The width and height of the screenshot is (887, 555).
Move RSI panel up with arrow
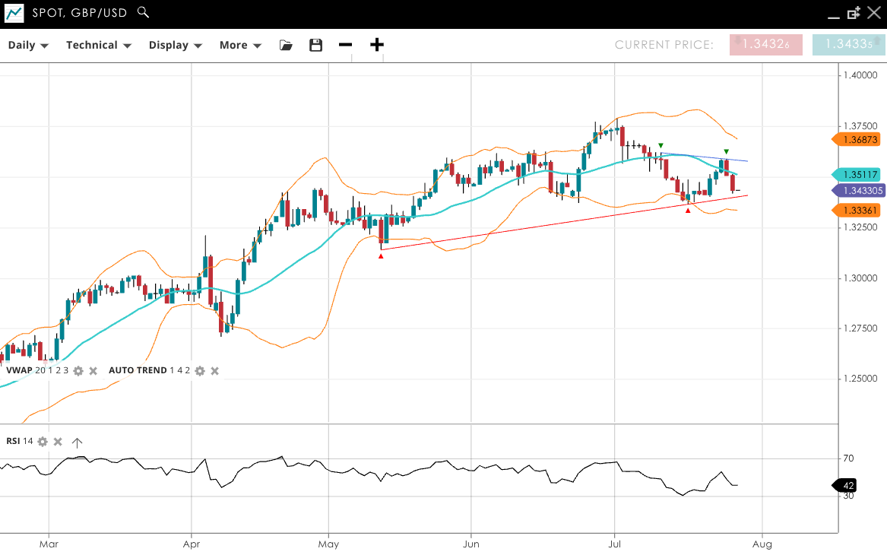[x=77, y=442]
